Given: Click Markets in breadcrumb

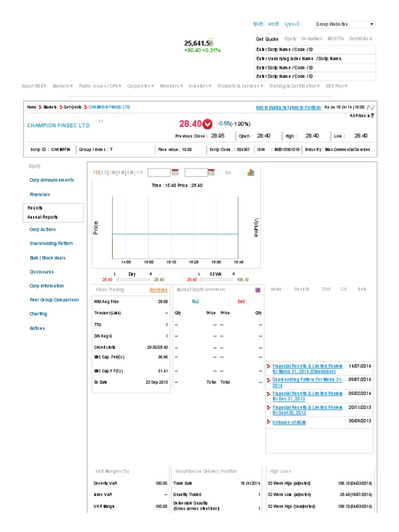Looking at the screenshot, I should click(x=50, y=107).
